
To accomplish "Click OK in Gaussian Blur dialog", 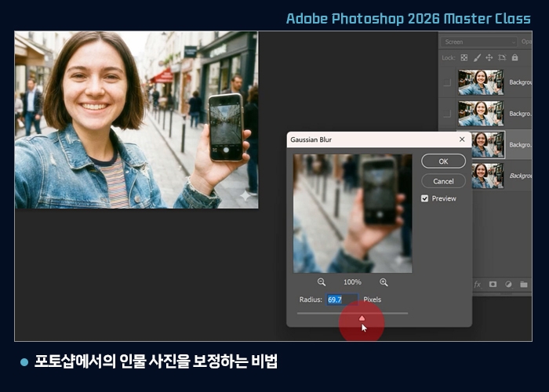I will pyautogui.click(x=443, y=162).
